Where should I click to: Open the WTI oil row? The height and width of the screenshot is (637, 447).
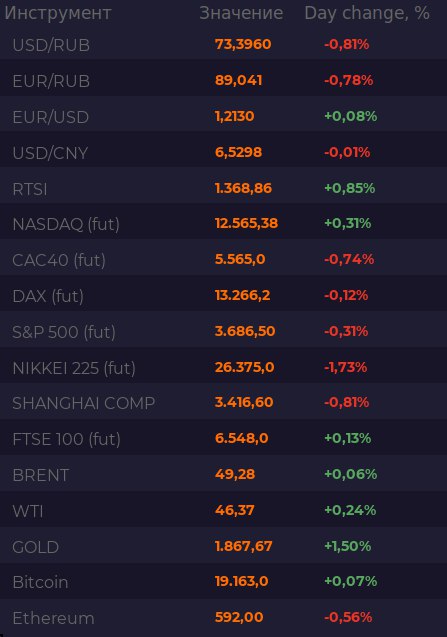pos(224,510)
